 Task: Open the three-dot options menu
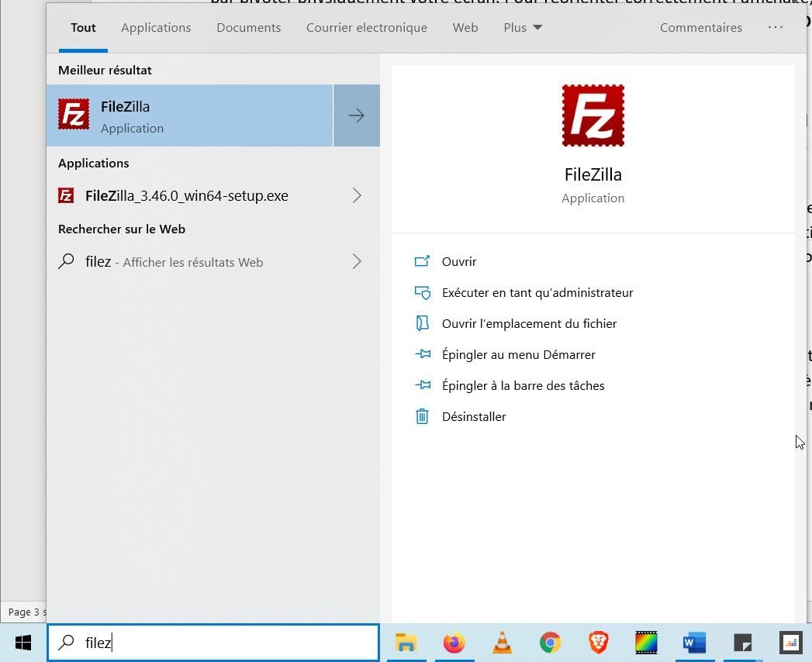(x=776, y=27)
